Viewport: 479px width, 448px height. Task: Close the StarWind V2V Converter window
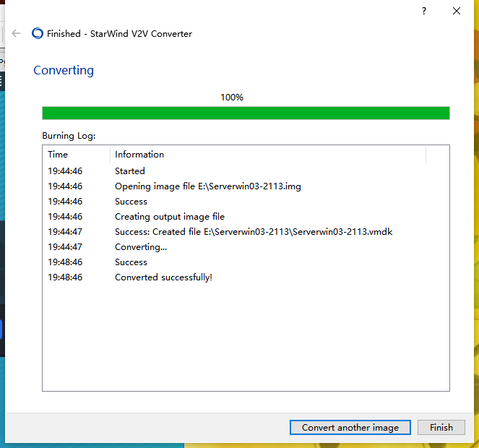click(x=457, y=11)
